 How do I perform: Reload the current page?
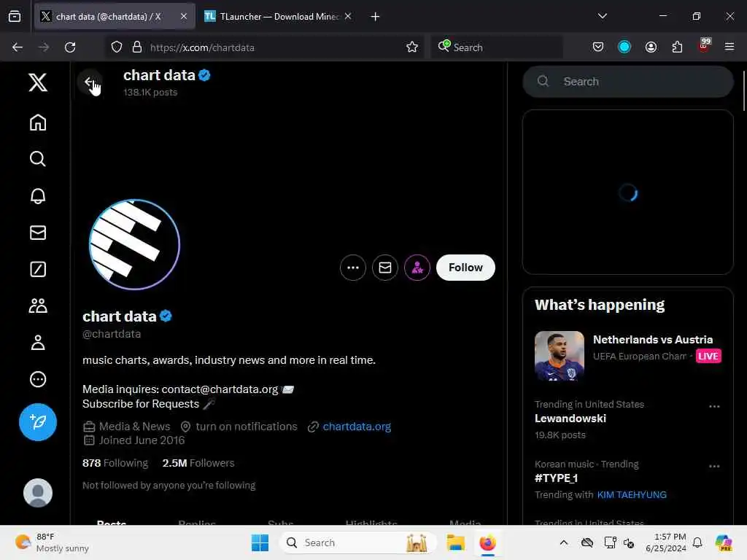click(x=70, y=47)
